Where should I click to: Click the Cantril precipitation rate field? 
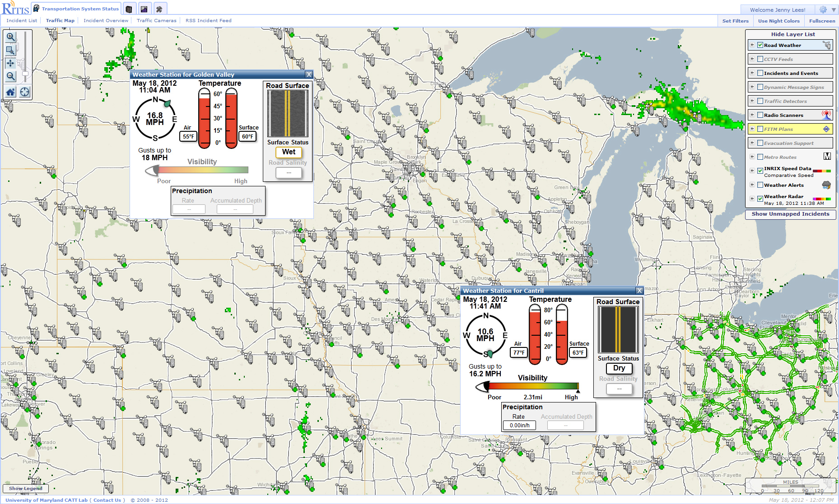(x=519, y=425)
